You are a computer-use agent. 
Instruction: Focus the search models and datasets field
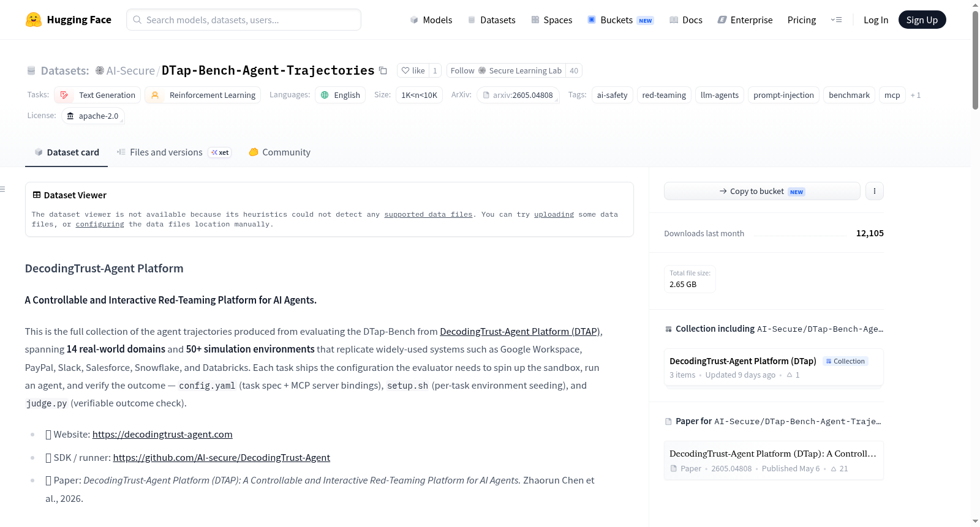(244, 20)
